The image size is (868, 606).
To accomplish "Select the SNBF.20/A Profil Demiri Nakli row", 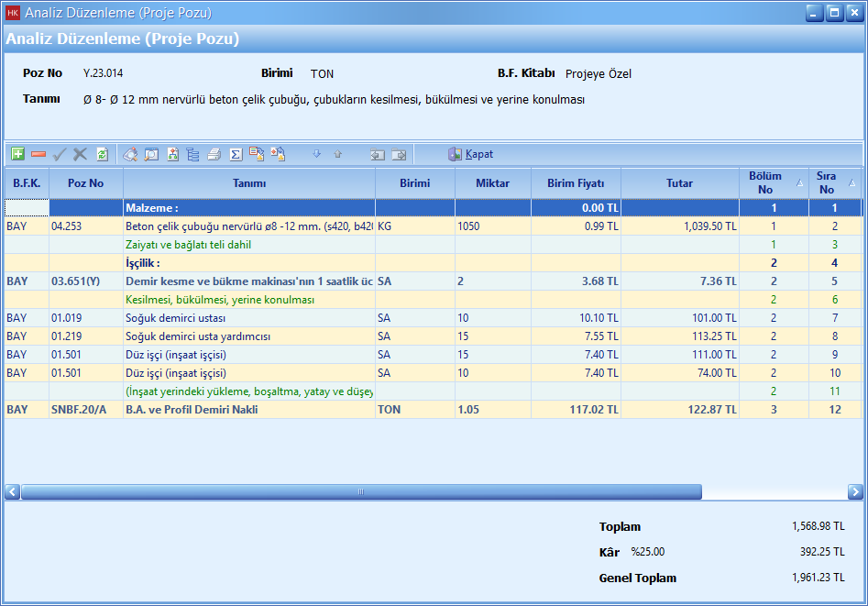I will [x=247, y=409].
